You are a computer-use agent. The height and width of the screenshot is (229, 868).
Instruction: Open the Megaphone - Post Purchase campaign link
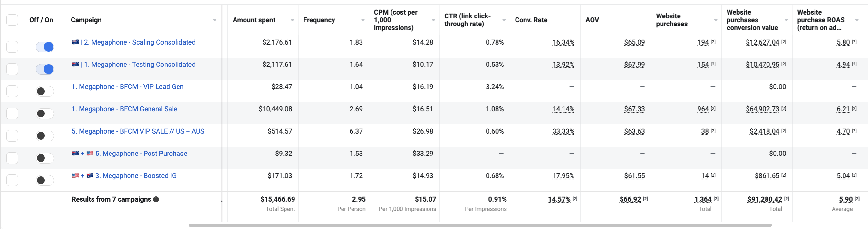click(x=141, y=154)
